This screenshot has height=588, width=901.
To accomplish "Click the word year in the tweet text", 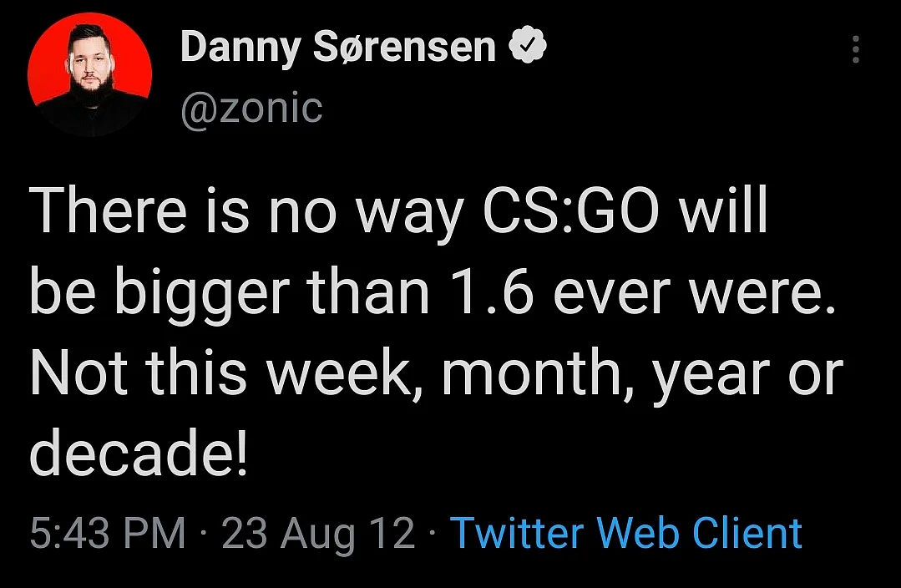I will click(712, 378).
